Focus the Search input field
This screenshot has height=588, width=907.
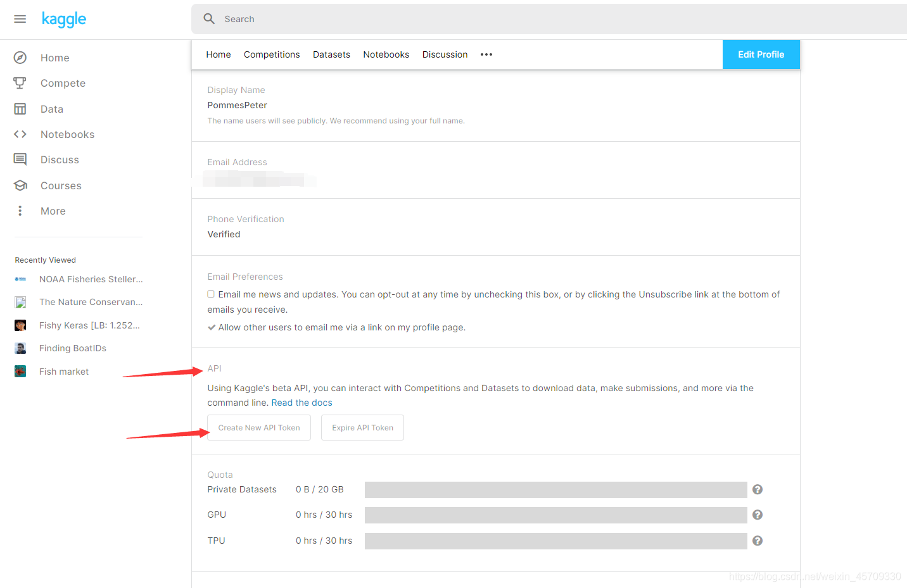[x=549, y=19]
